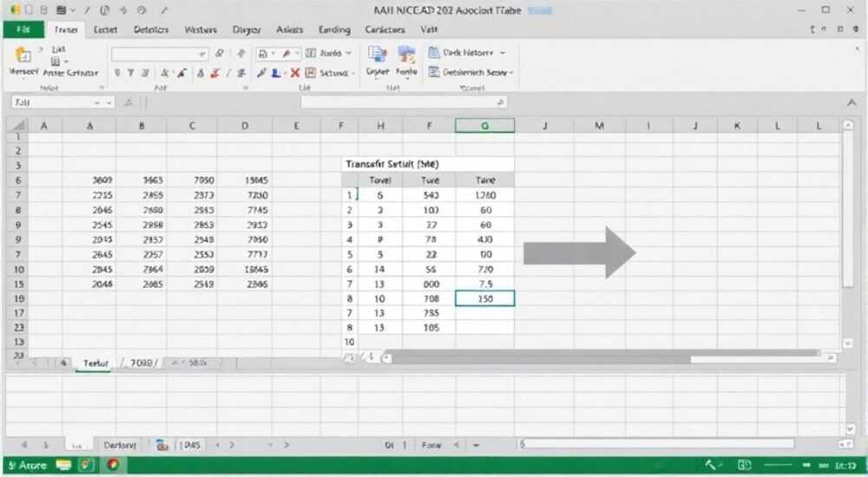Toggle Italic formatting button
868x477 pixels.
click(131, 73)
